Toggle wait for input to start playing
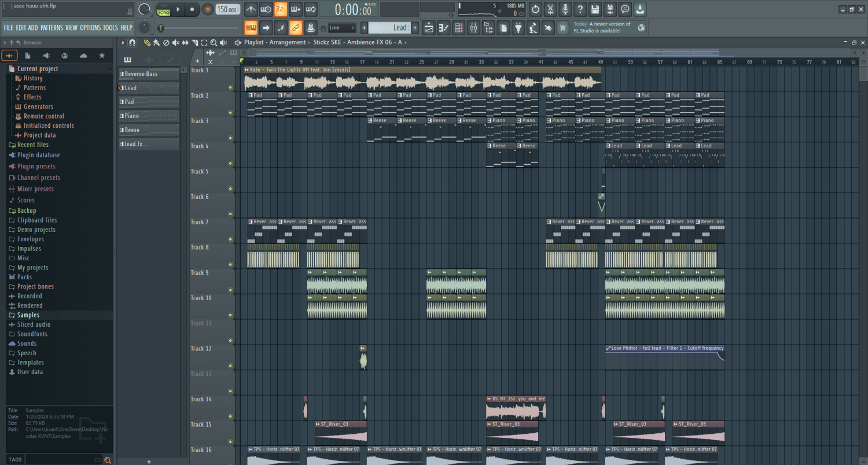This screenshot has width=868, height=465. tap(266, 9)
